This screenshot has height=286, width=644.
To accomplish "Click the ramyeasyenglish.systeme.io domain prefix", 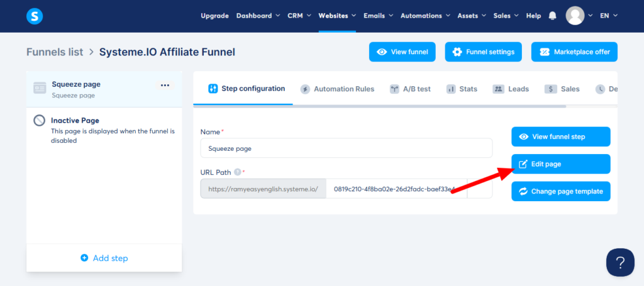I will point(264,189).
